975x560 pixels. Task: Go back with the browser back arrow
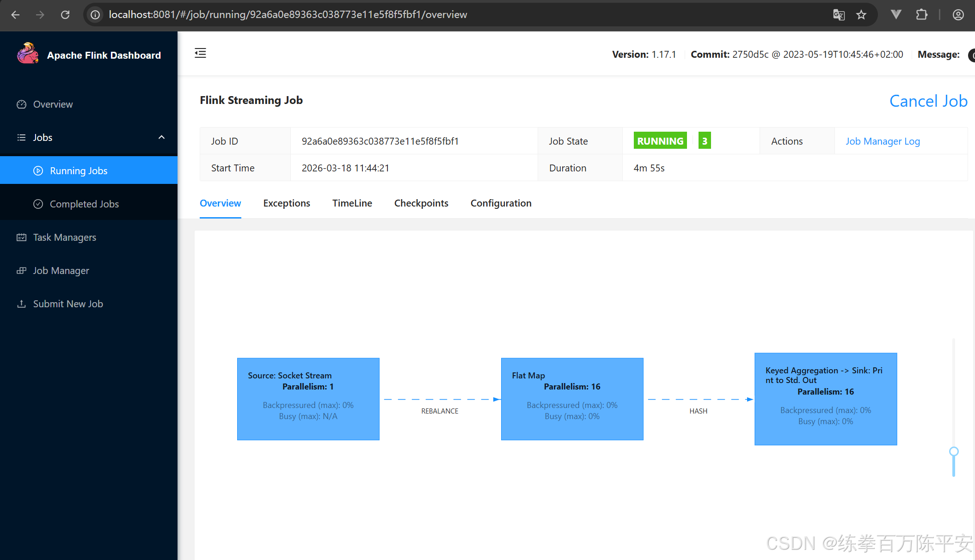(x=15, y=15)
